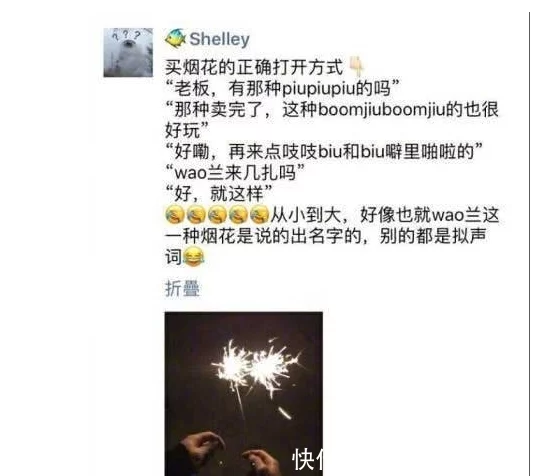Tap the 买烟花的正确打开方式 headline text
Viewport: 535px width, 476px height.
click(254, 67)
